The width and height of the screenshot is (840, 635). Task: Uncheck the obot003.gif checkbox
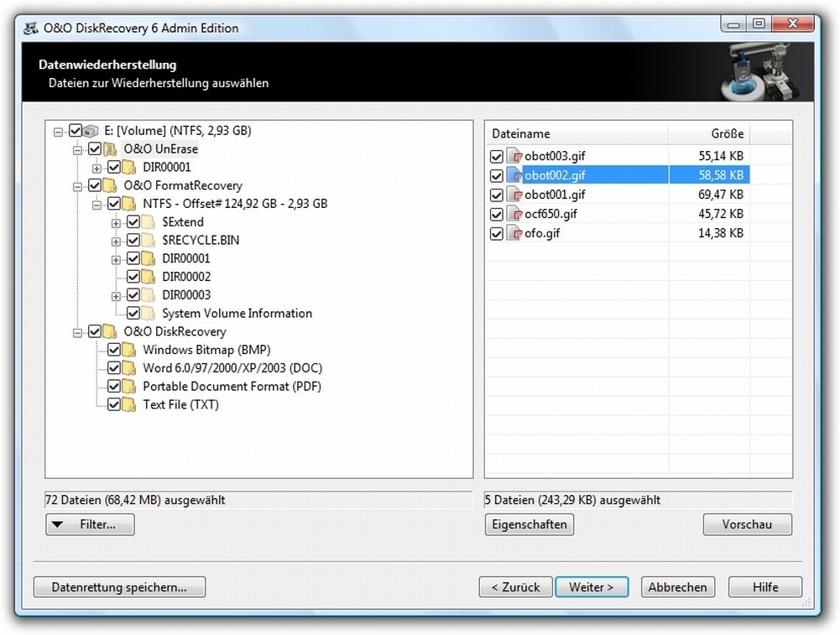pos(497,156)
